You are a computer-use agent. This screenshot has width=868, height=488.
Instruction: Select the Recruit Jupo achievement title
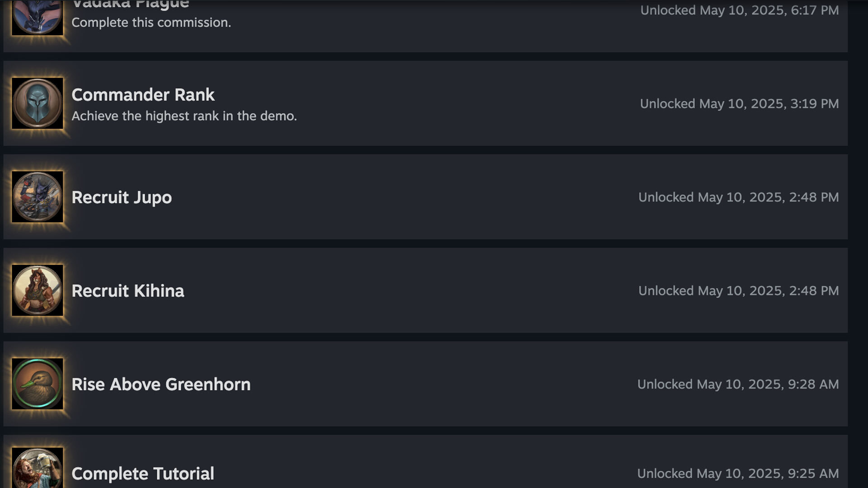click(122, 197)
